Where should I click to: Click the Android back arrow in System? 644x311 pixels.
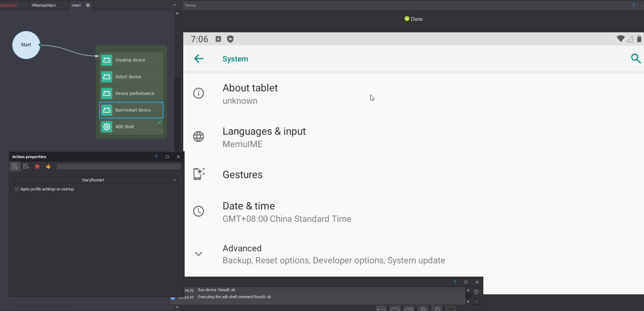[199, 59]
